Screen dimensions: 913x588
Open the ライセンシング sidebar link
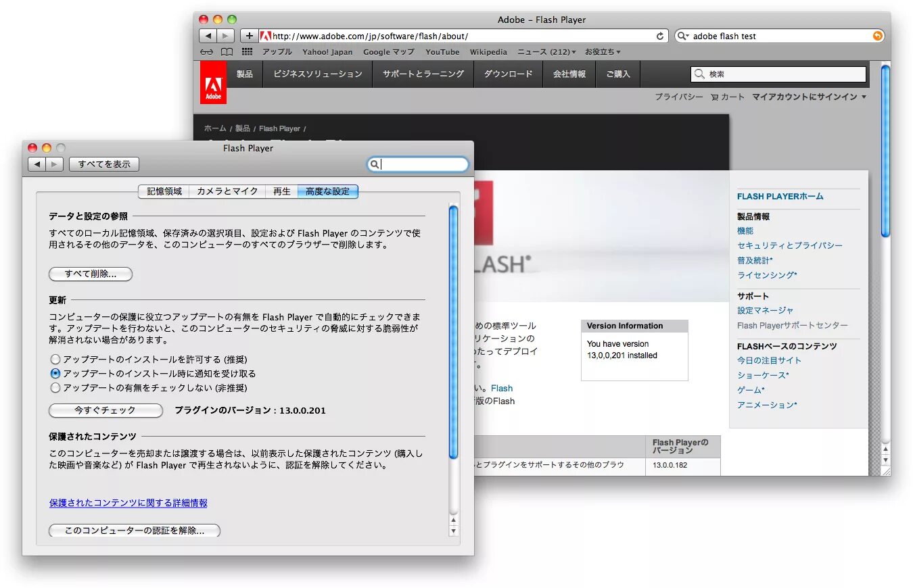[767, 275]
